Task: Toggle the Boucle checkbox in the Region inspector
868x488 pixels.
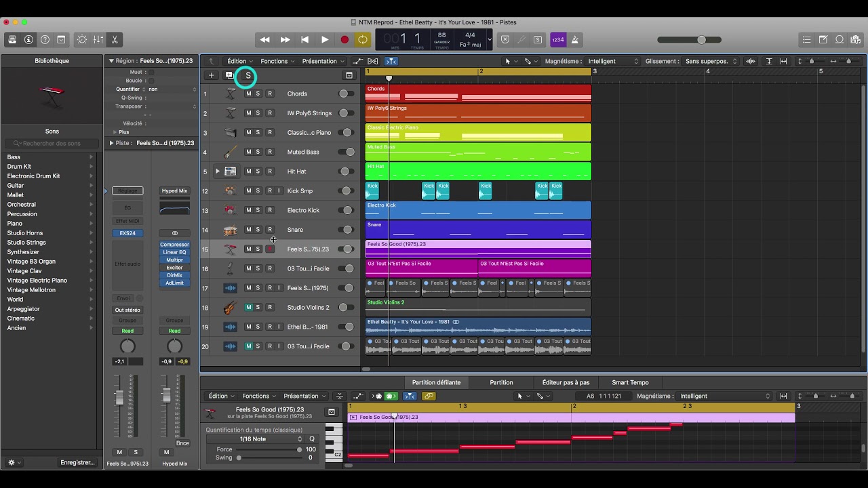Action: pos(151,81)
